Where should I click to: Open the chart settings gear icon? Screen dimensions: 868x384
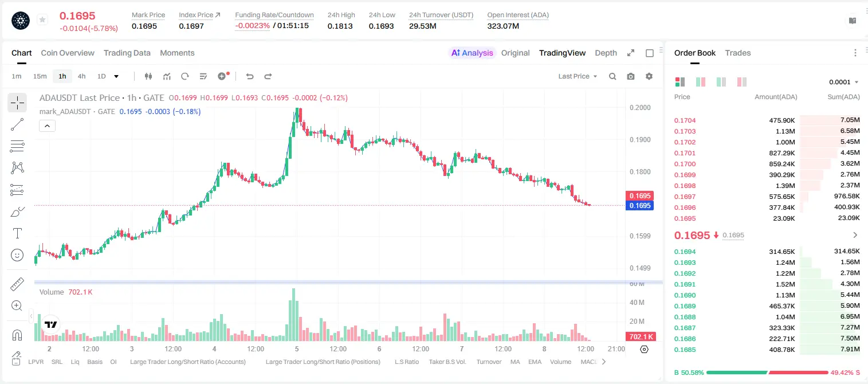pyautogui.click(x=649, y=76)
